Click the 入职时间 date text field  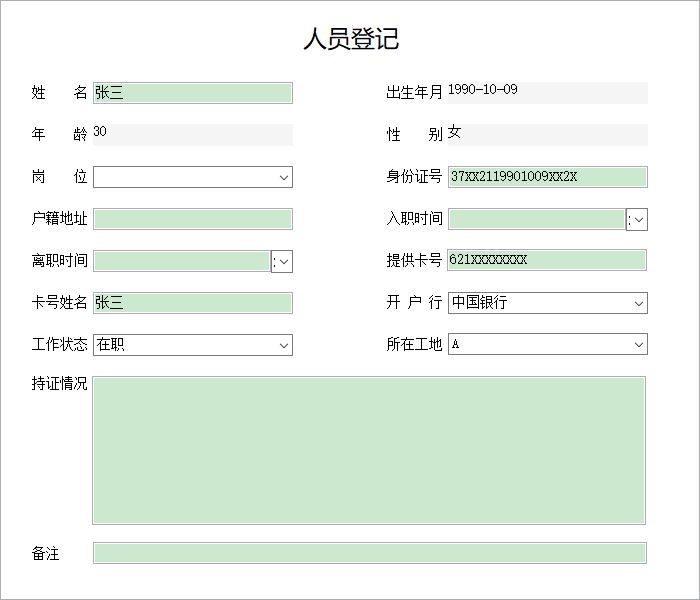click(537, 219)
